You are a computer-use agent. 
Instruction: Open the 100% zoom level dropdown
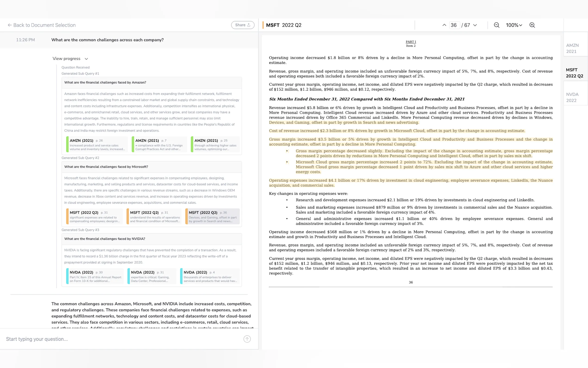click(x=514, y=25)
